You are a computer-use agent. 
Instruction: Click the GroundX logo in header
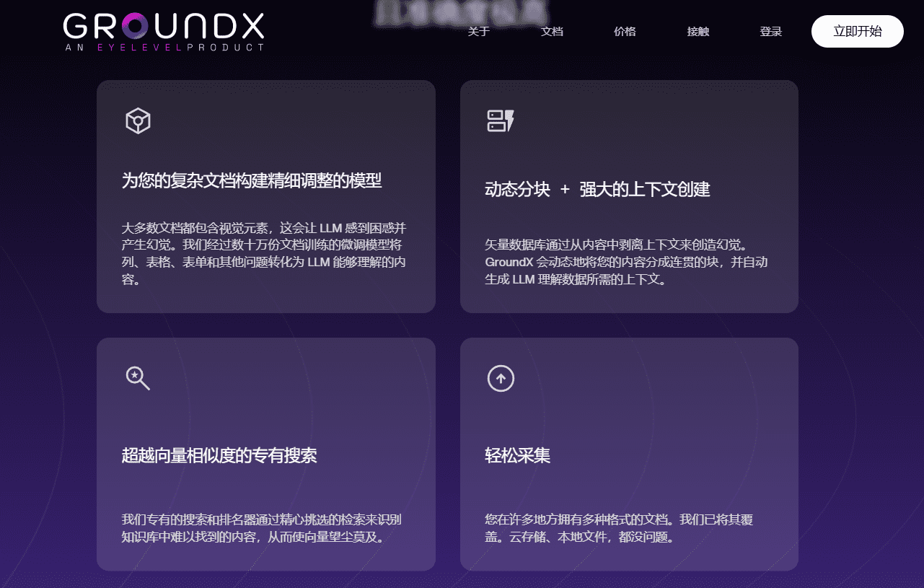coord(164,32)
